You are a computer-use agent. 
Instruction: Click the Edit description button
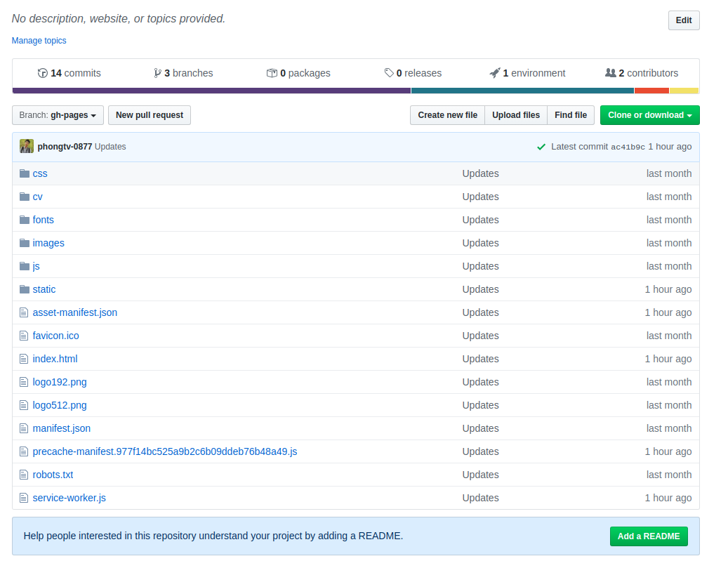click(684, 20)
